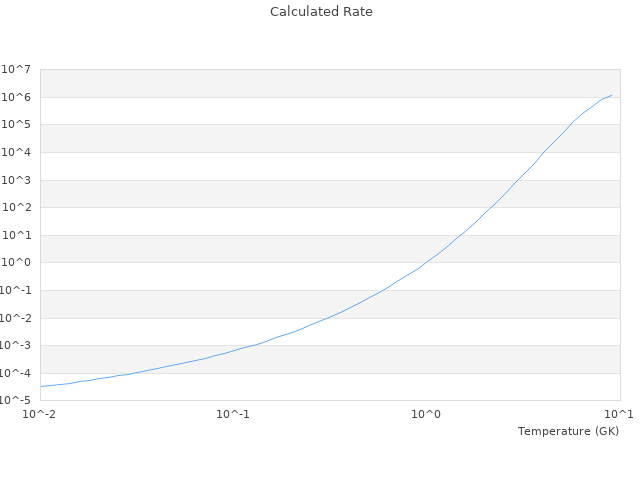Select the 10^-5 y-axis tick label
The width and height of the screenshot is (640, 480).
(x=16, y=401)
